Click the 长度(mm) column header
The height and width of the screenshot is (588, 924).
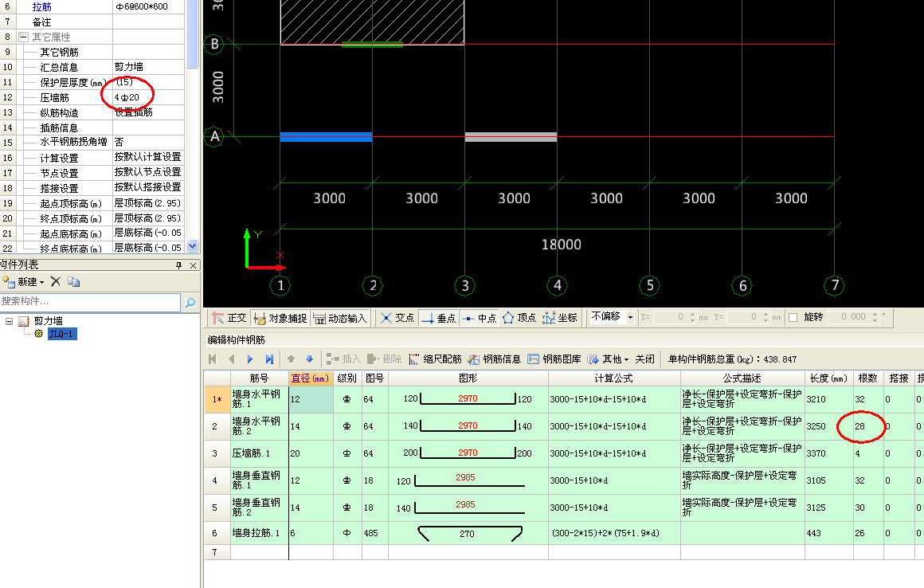(828, 378)
